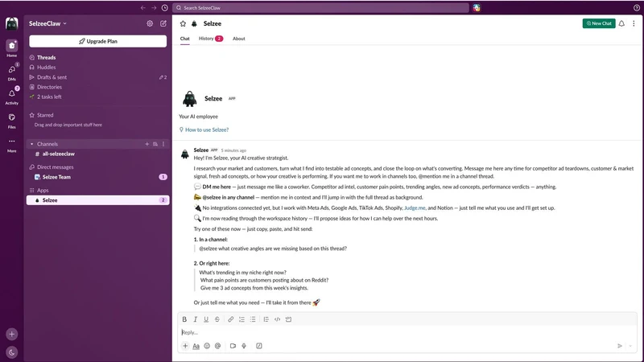Apply bold formatting to the reply

coord(184,319)
